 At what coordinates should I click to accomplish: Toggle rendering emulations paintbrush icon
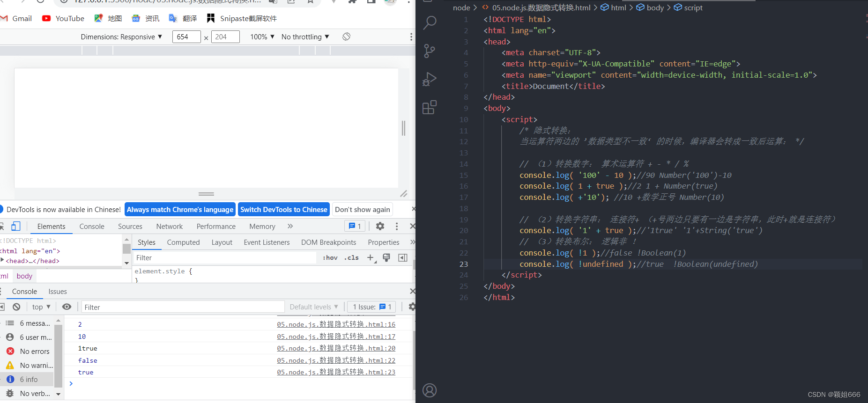pyautogui.click(x=386, y=257)
